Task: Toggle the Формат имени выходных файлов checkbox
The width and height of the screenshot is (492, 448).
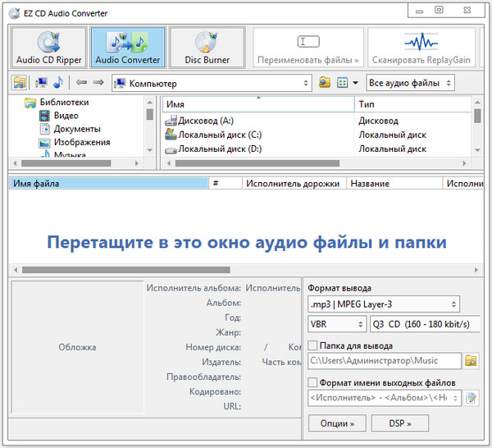Action: (312, 382)
